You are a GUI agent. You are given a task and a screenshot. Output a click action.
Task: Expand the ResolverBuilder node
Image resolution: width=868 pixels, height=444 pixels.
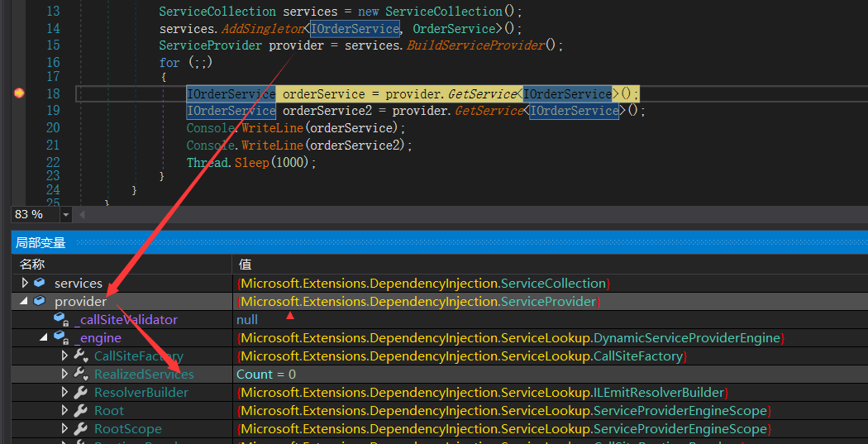click(x=64, y=392)
